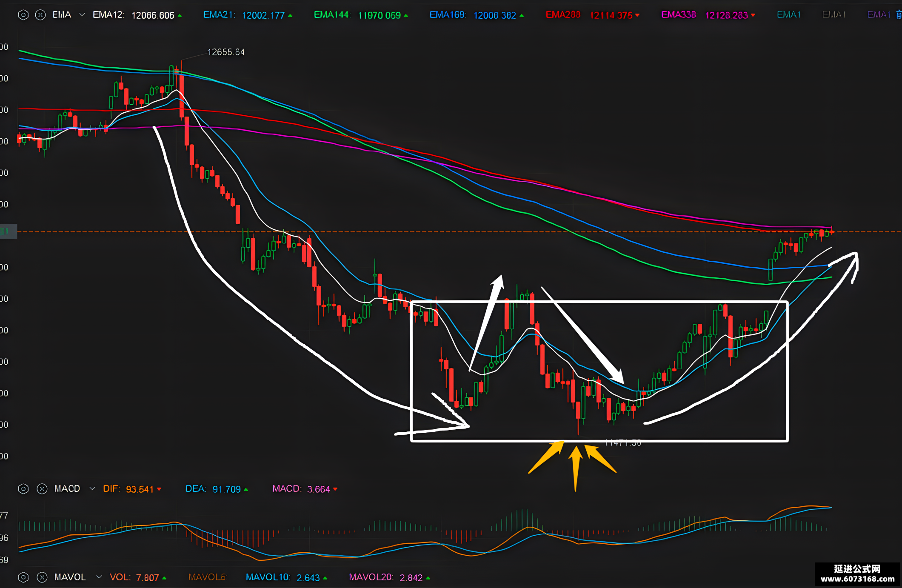Remove the EMA indicator with X icon

point(40,15)
